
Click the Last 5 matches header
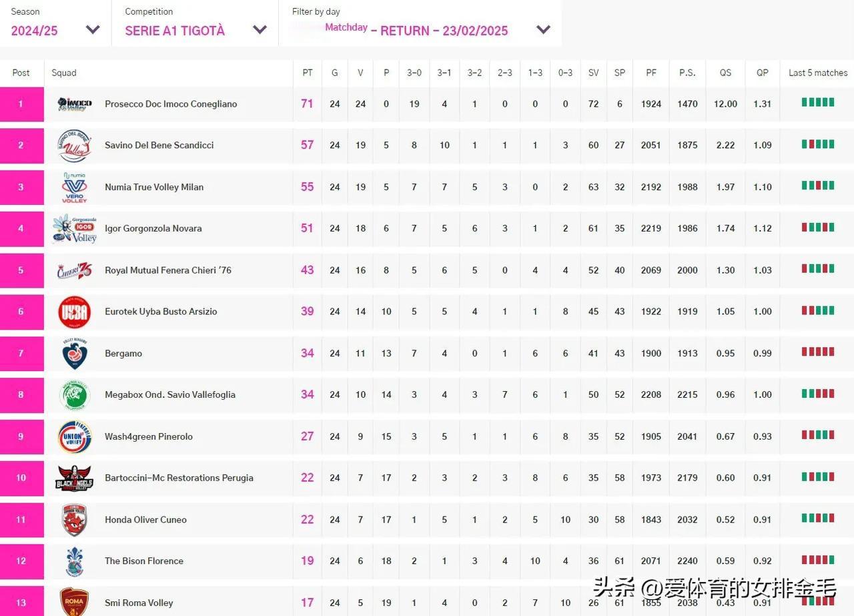point(818,73)
